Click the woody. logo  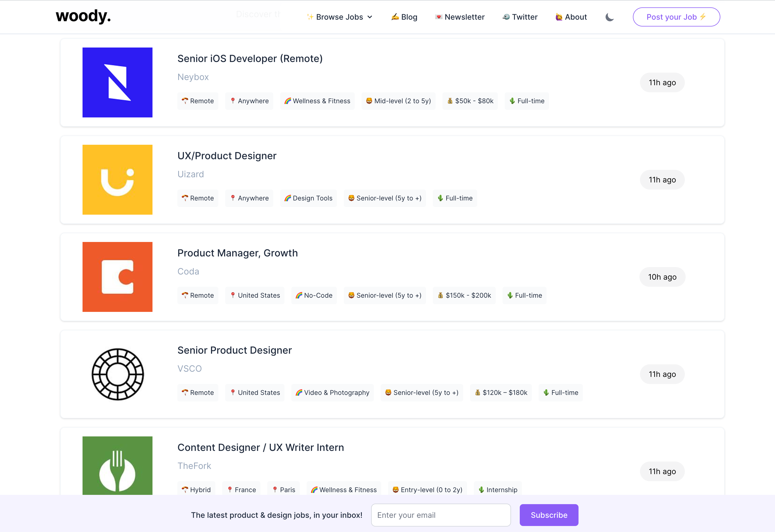coord(83,16)
